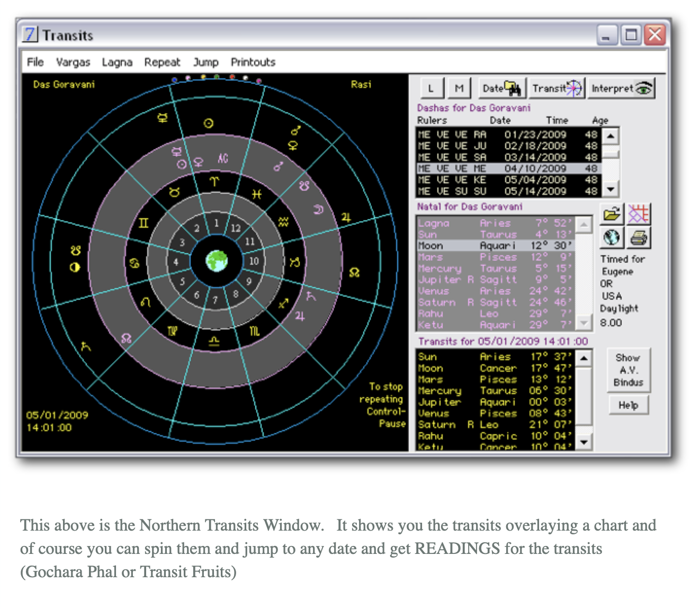
Task: Toggle the M button
Action: click(459, 88)
